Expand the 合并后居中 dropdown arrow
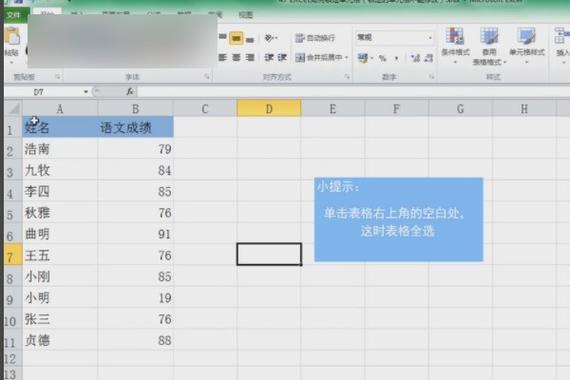Viewport: 570px width, 380px height. point(346,57)
